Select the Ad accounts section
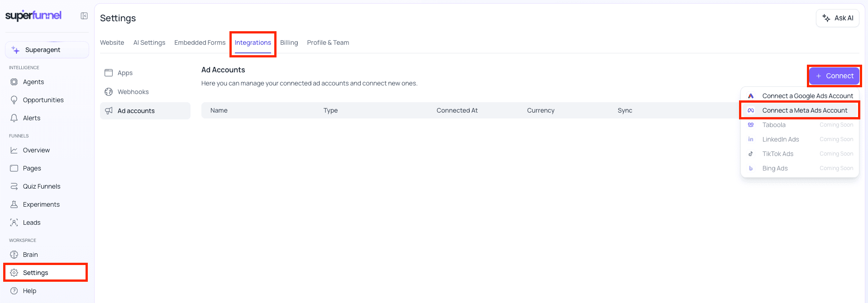This screenshot has height=303, width=868. coord(145,111)
